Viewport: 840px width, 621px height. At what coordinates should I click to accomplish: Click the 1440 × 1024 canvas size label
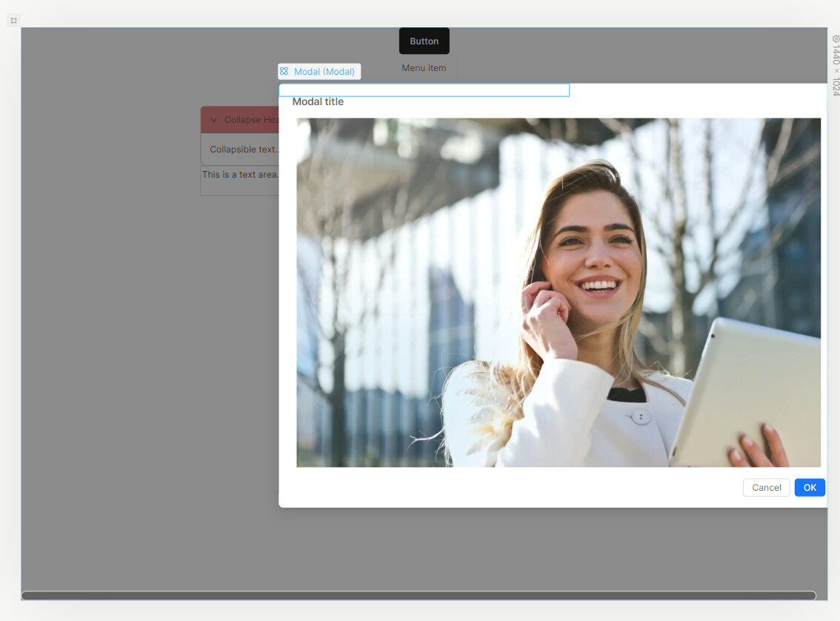click(836, 71)
